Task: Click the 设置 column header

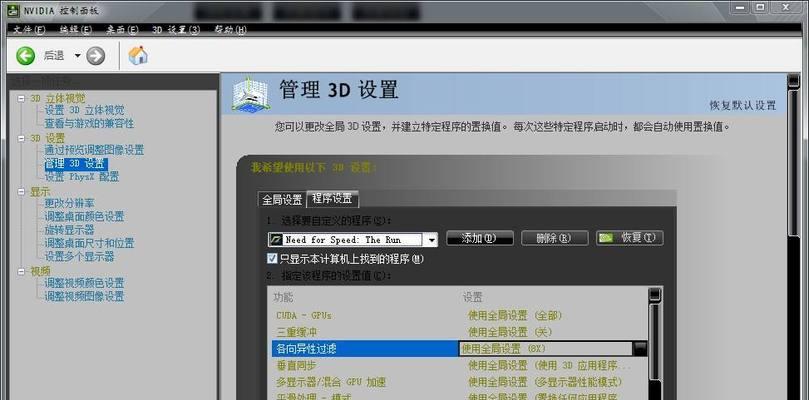Action: coord(473,298)
